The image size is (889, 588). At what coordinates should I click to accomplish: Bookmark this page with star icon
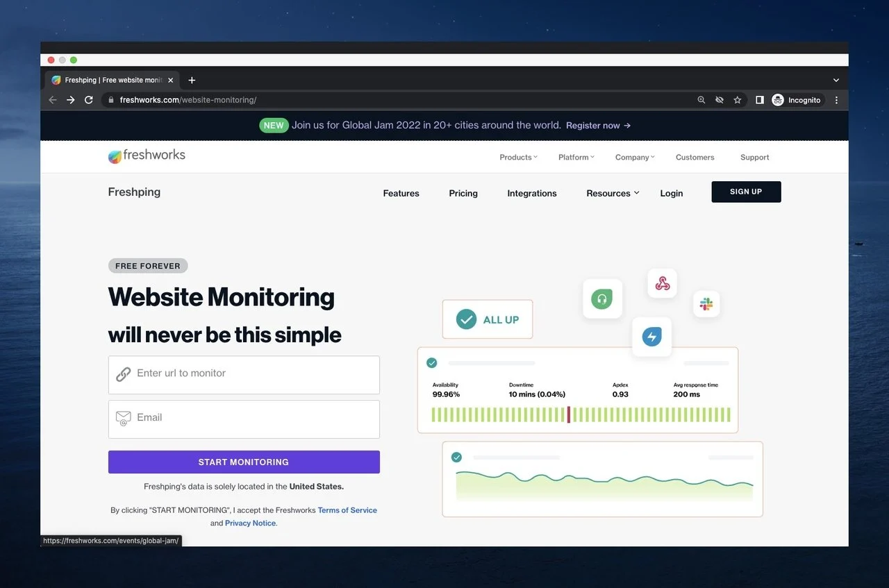tap(738, 100)
